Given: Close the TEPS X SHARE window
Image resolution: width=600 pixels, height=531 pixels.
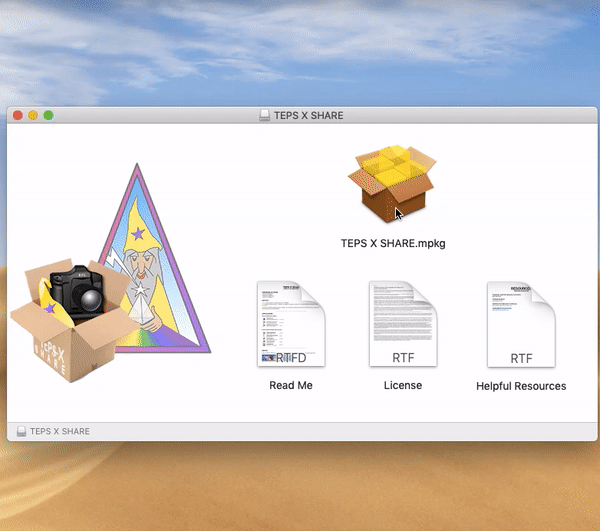Looking at the screenshot, I should 18,115.
